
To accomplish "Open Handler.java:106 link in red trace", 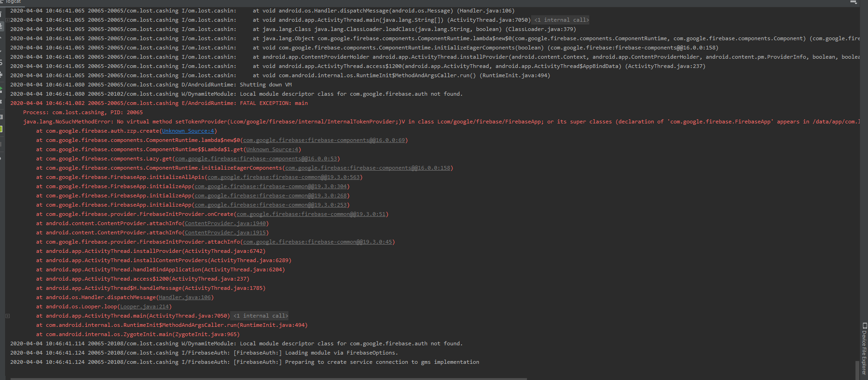I will coord(185,297).
